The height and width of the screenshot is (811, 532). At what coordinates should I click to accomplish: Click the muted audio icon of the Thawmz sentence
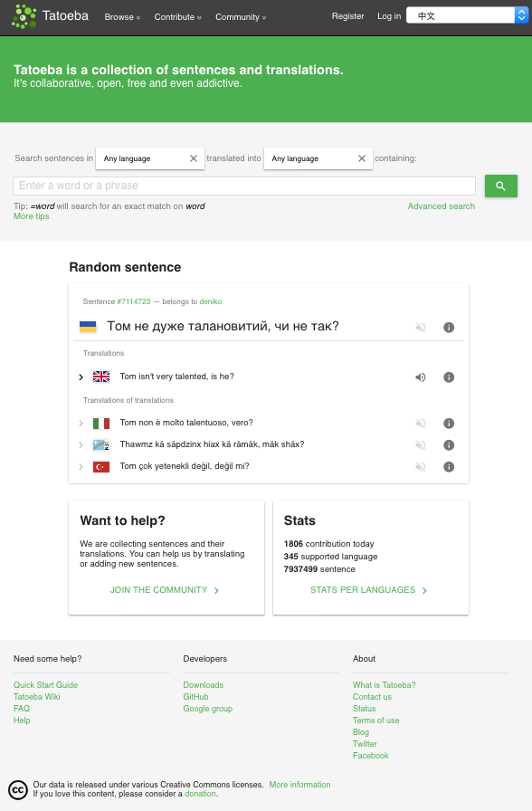pyautogui.click(x=421, y=445)
